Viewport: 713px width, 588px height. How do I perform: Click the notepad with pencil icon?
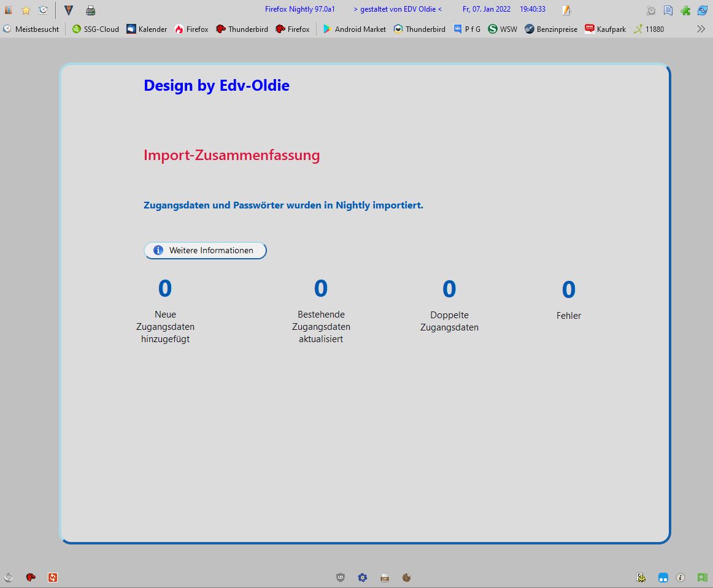pos(566,10)
